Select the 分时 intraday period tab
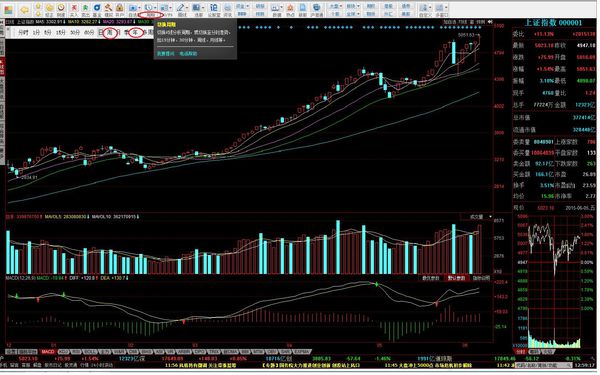600x375 pixels. [23, 33]
